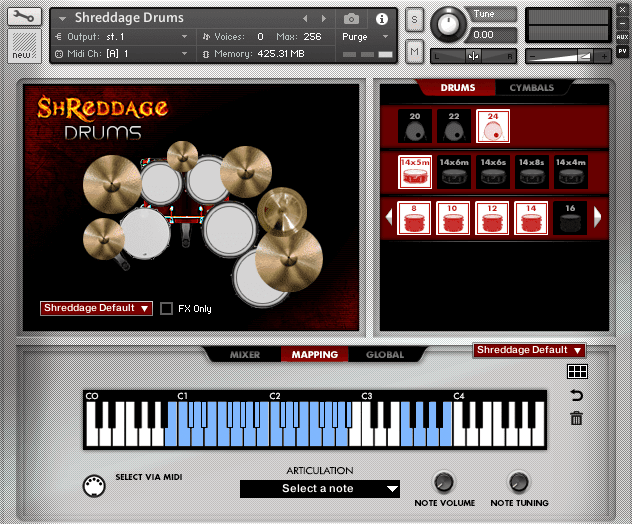Open the Shreddage Default mapping preset dropdown
This screenshot has height=524, width=632.
click(529, 350)
